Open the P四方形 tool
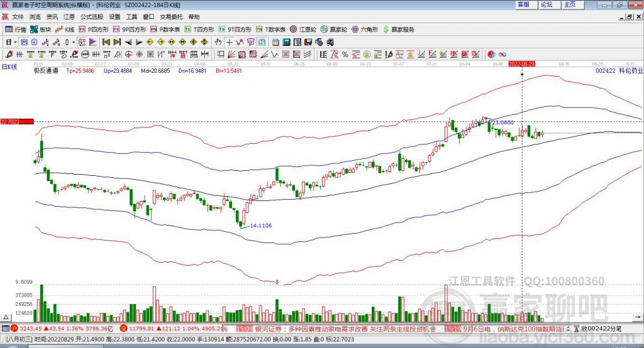The width and height of the screenshot is (644, 348). tap(94, 30)
